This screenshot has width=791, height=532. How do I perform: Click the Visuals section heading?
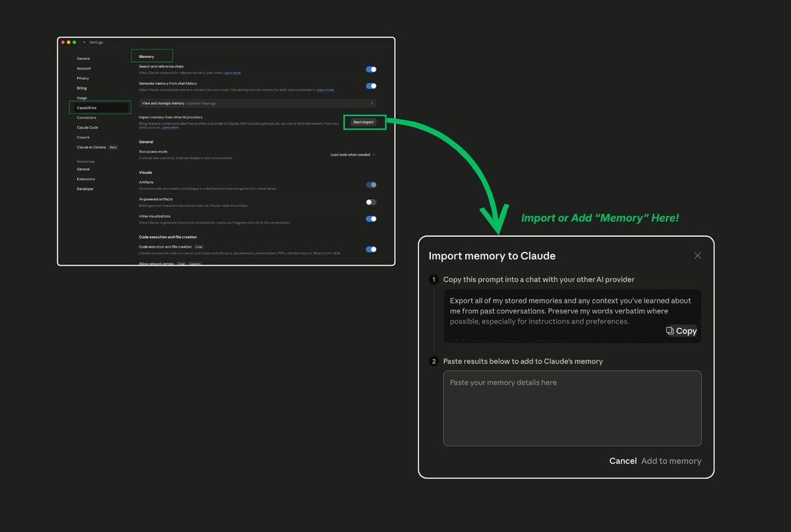coord(145,173)
